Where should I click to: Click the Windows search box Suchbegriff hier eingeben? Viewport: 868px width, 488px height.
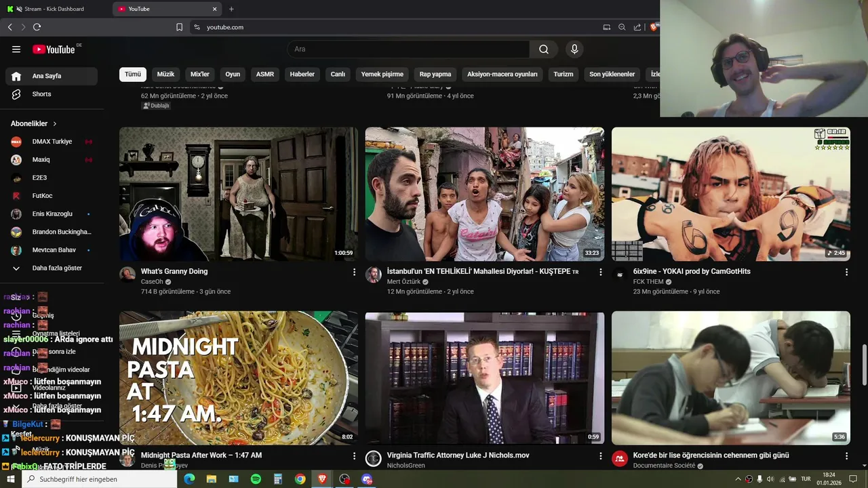100,479
